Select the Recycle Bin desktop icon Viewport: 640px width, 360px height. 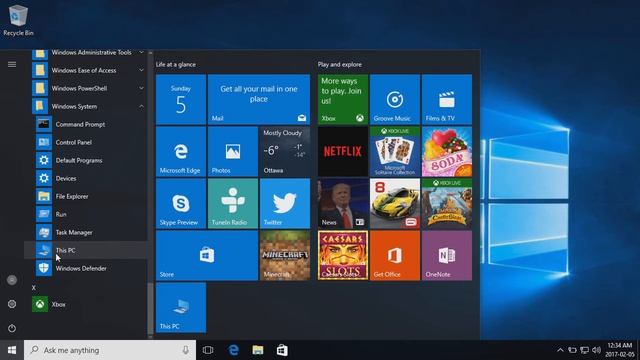[18, 20]
